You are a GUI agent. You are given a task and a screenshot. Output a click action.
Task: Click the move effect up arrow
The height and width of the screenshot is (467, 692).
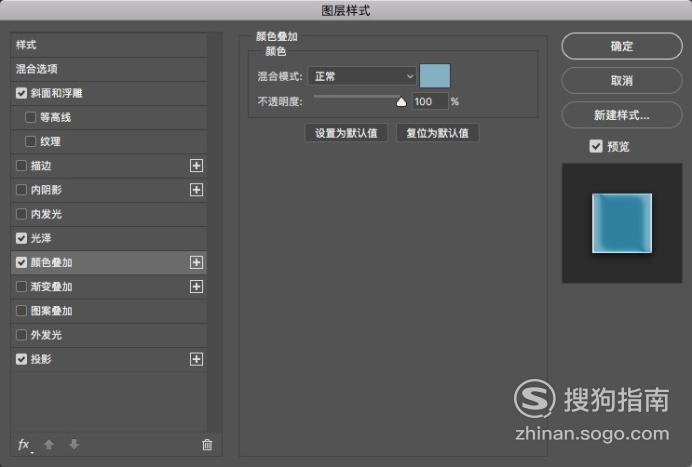coord(49,444)
